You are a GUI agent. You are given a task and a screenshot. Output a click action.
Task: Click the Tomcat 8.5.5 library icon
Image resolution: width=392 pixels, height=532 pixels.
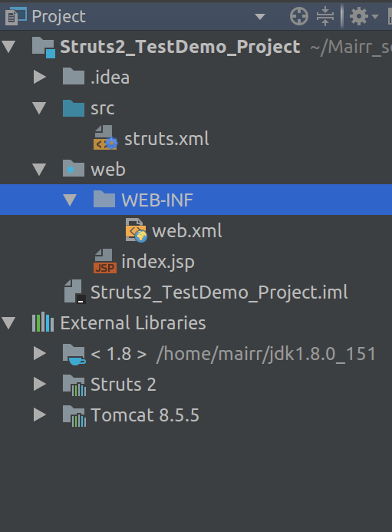coord(74,415)
